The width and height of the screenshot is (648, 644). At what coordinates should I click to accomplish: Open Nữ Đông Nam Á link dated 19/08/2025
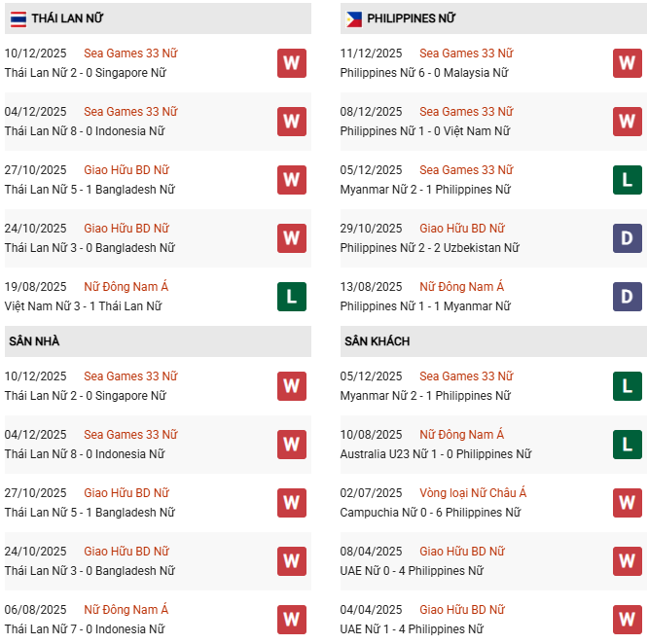(x=126, y=287)
